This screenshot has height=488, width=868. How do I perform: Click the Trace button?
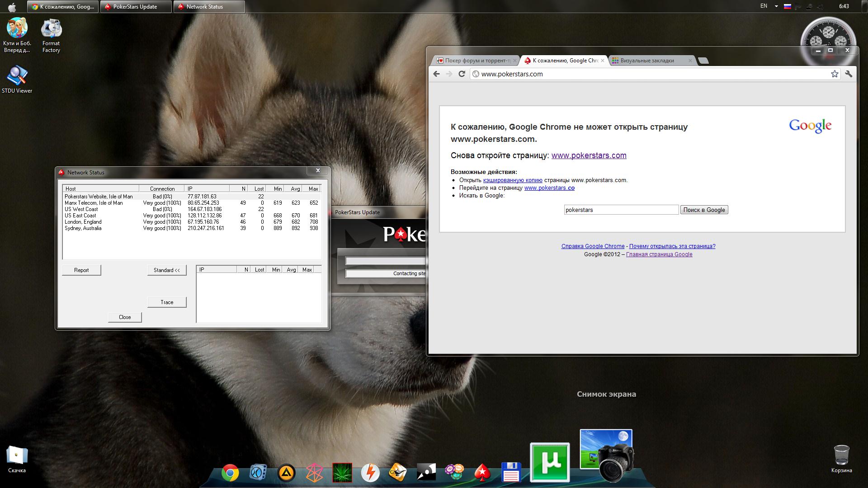[167, 302]
